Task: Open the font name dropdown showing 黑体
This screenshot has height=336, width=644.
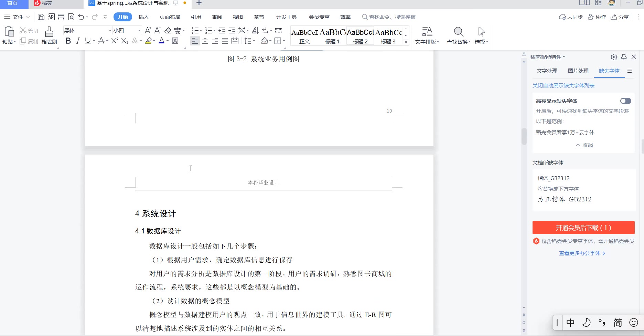Action: [110, 31]
